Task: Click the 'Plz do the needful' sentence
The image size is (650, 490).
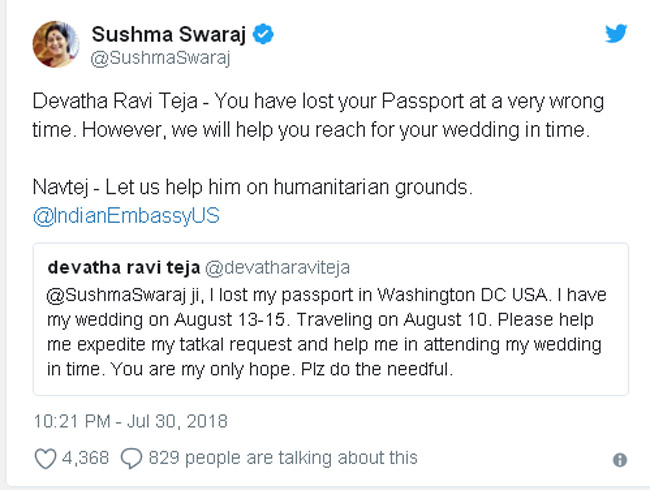Action: coord(377,369)
